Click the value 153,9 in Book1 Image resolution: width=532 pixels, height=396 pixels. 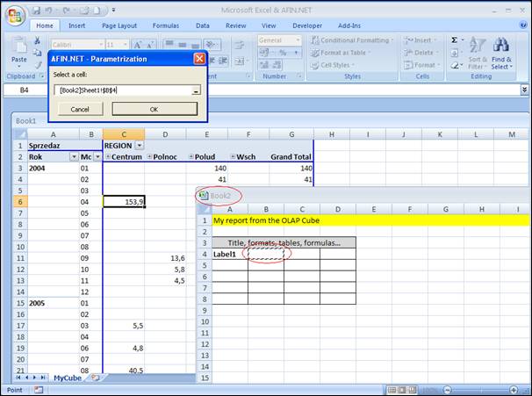click(124, 202)
